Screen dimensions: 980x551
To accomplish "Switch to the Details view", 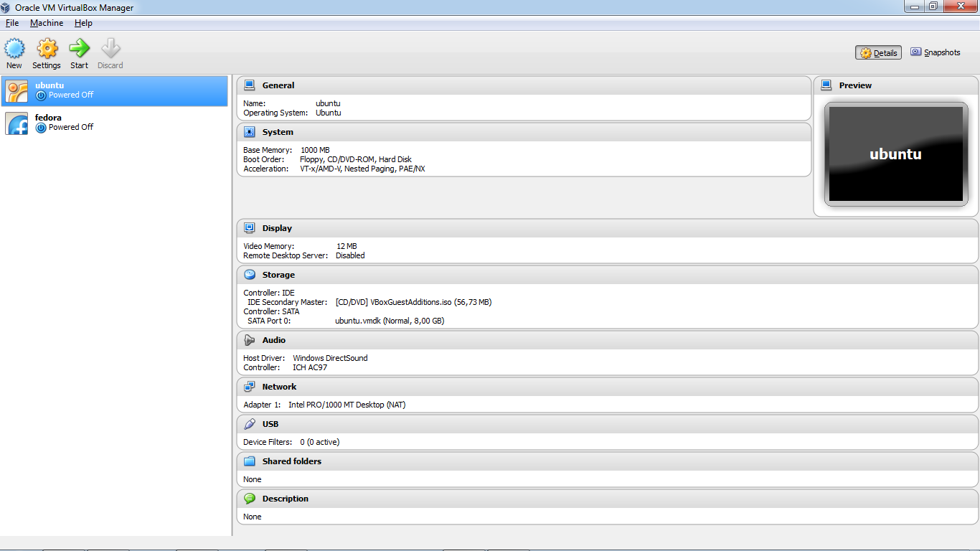I will tap(878, 53).
